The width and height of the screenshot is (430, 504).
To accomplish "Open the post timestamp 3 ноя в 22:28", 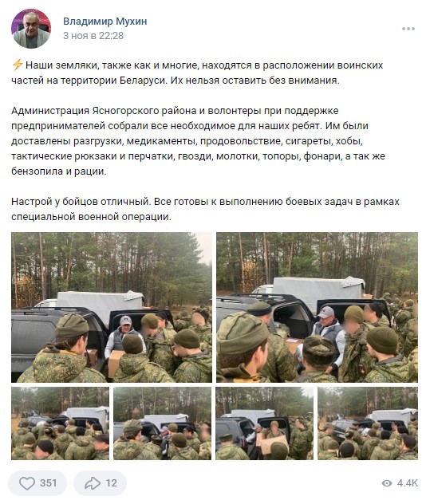I will 93,36.
